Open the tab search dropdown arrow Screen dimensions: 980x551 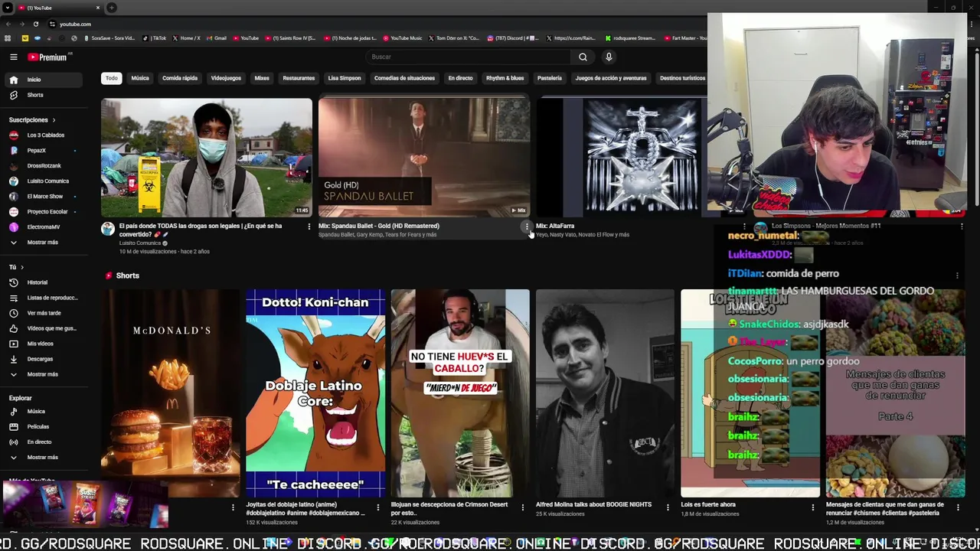pyautogui.click(x=7, y=8)
